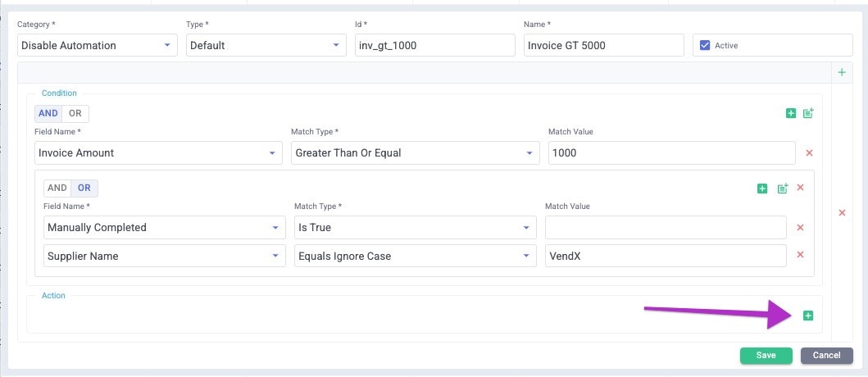
Task: Add a condition in the outer AND group
Action: (x=790, y=113)
